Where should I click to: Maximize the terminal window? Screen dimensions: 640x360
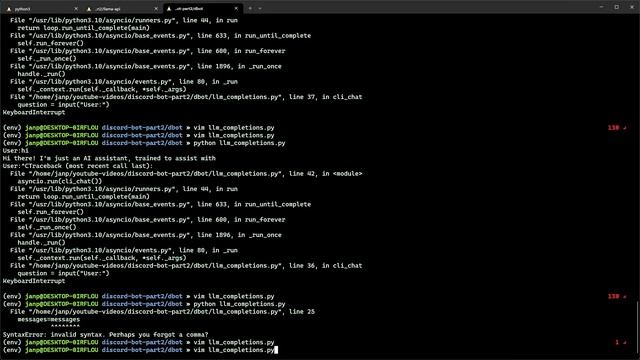[617, 7]
